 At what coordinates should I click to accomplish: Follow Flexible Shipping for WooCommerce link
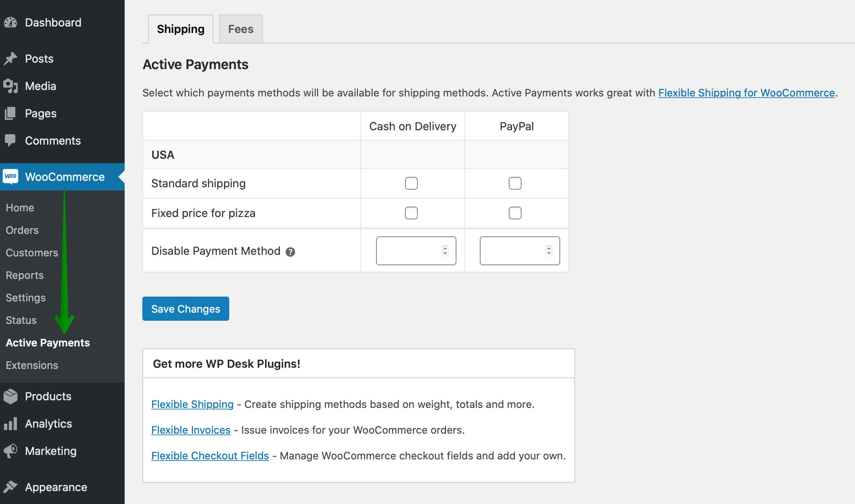tap(746, 93)
